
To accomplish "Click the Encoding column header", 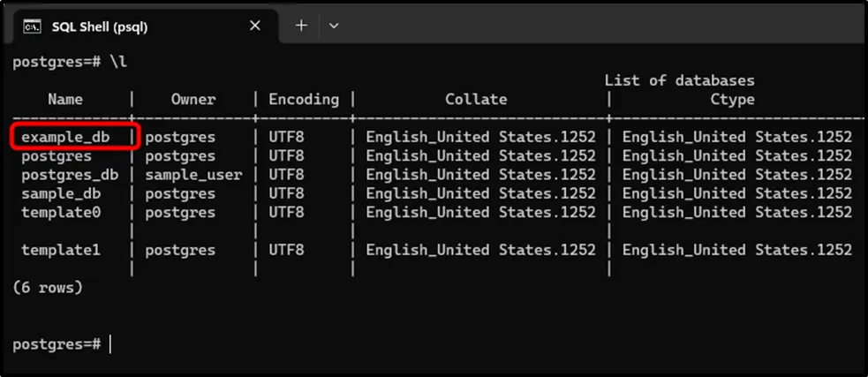I will (x=304, y=100).
